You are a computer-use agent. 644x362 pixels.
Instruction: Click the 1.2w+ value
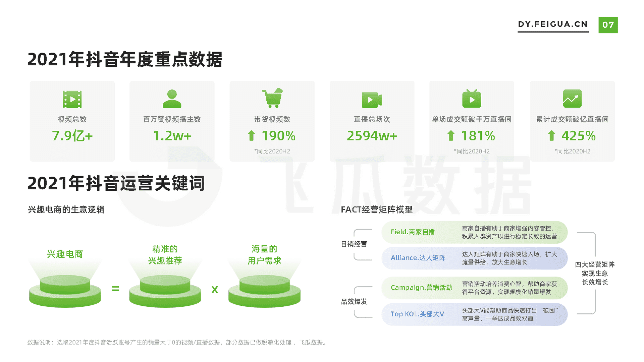click(x=172, y=136)
